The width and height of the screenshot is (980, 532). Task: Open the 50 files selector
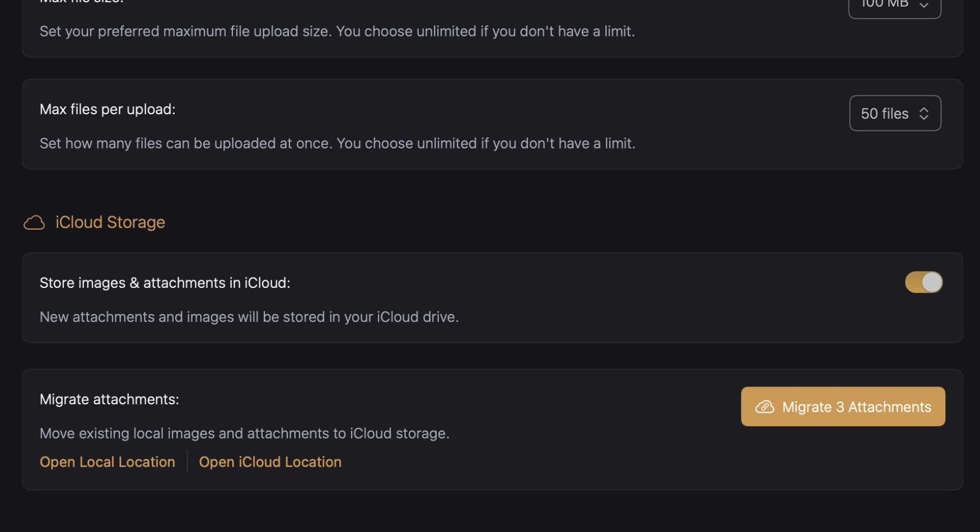(895, 113)
